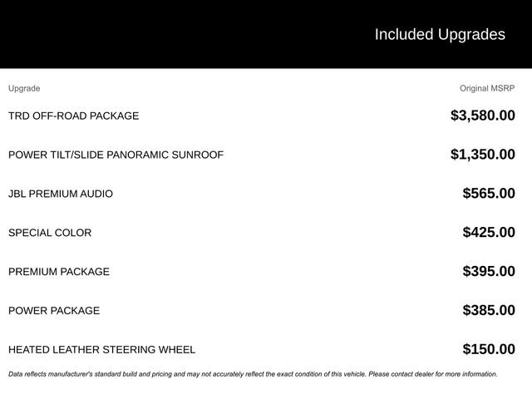Click the empty left side of the black header banner
This screenshot has width=532, height=399.
[125, 34]
